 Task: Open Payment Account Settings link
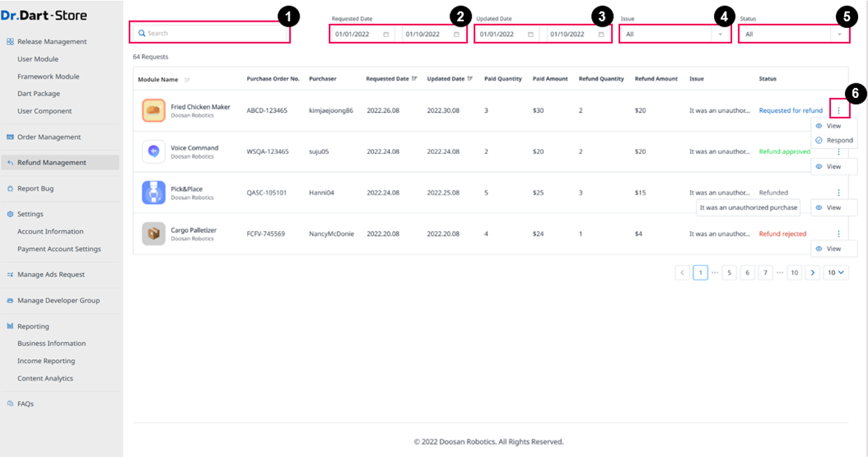tap(59, 249)
